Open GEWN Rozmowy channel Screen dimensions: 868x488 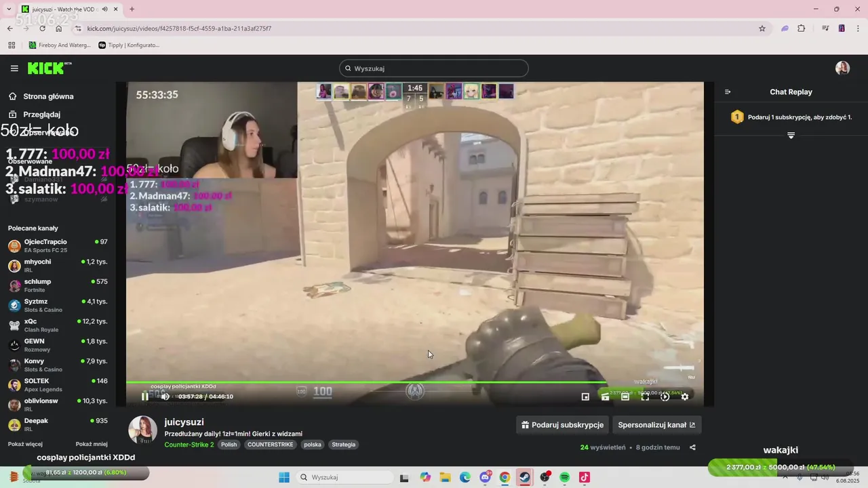click(x=58, y=345)
